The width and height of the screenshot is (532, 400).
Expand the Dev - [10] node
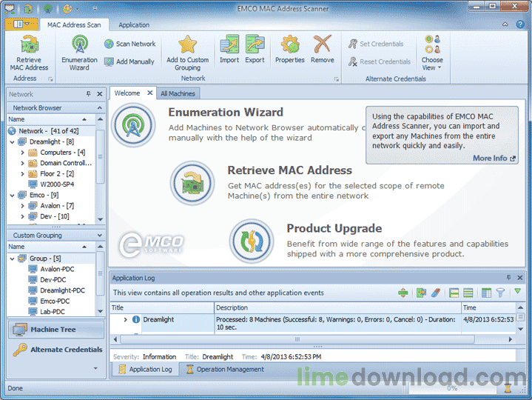coord(22,216)
